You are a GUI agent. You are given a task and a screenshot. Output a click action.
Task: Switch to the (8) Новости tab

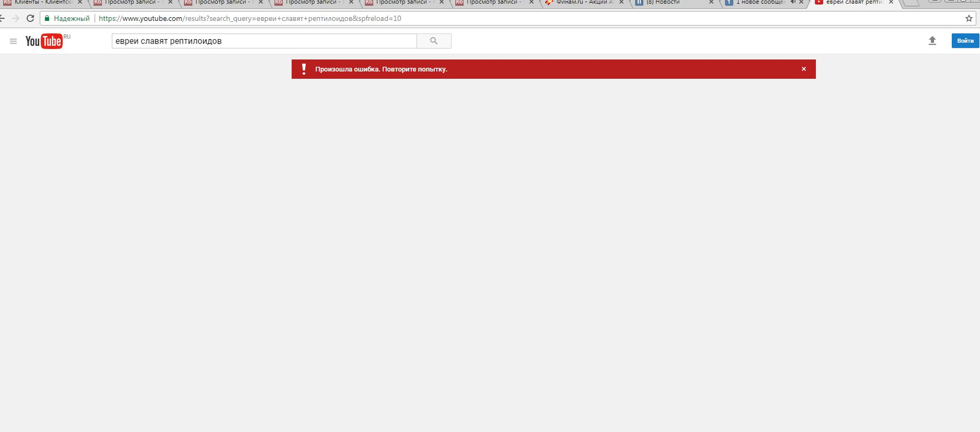[668, 2]
